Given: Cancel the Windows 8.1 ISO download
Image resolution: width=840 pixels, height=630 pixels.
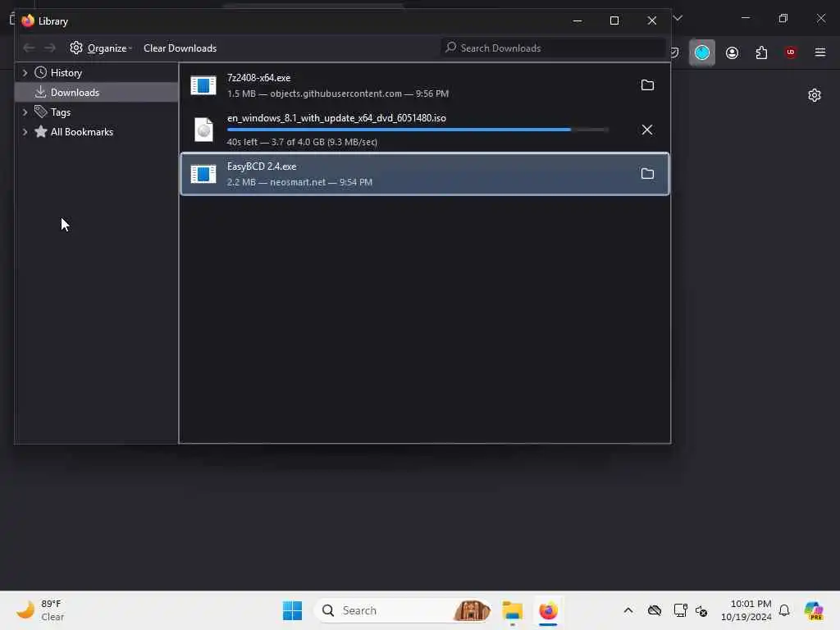Looking at the screenshot, I should pos(647,130).
